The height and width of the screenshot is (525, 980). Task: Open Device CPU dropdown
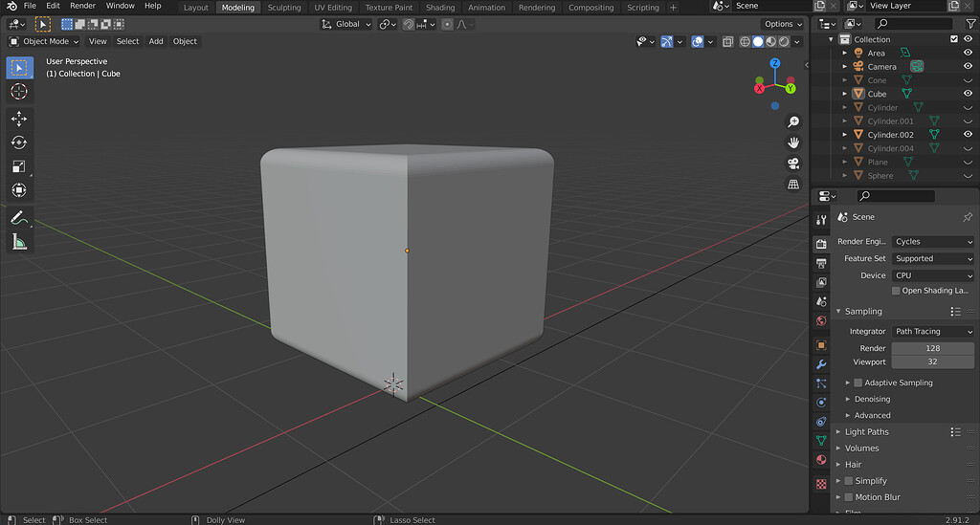click(x=932, y=275)
